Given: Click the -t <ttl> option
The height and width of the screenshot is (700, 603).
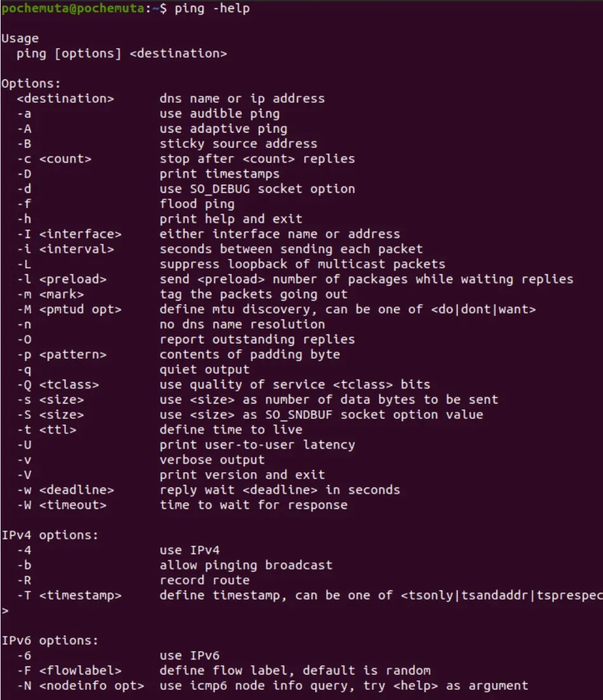Looking at the screenshot, I should click(47, 430).
